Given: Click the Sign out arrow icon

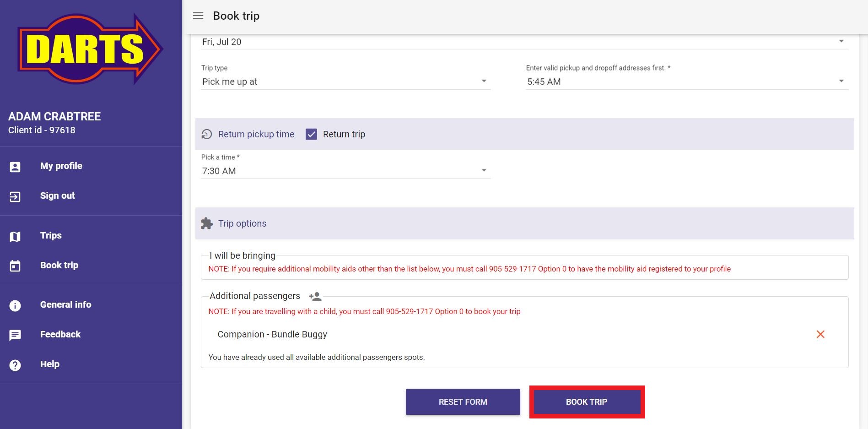Looking at the screenshot, I should [15, 196].
